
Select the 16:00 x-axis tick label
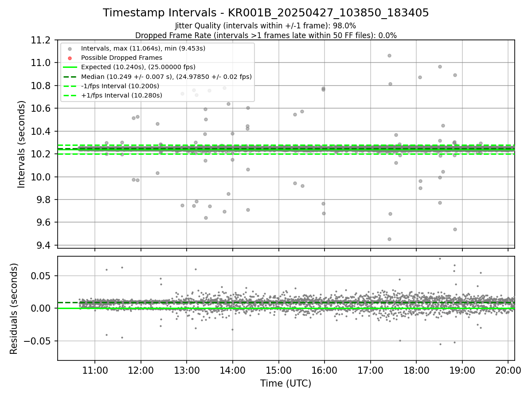325,370
